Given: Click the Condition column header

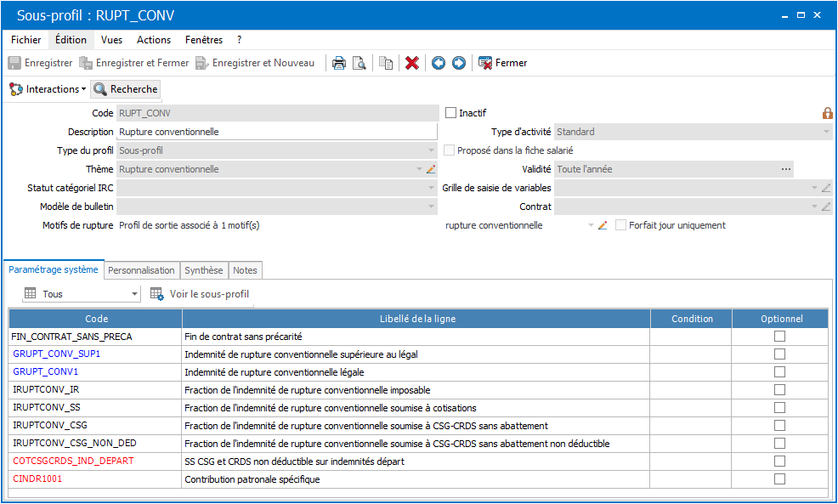Looking at the screenshot, I should (692, 319).
